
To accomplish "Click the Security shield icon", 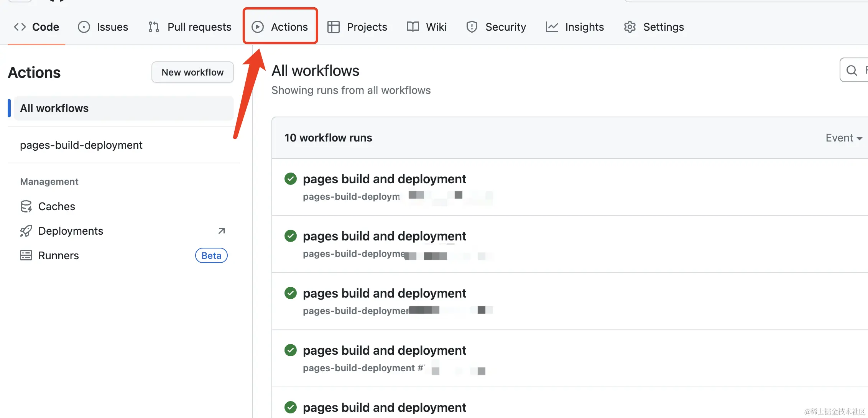I will tap(472, 27).
